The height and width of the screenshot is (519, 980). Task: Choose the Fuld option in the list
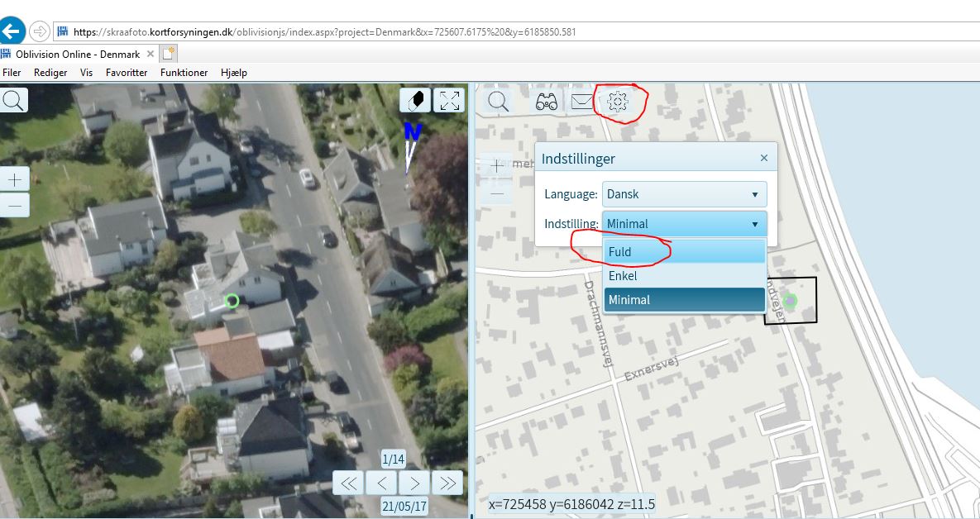685,252
